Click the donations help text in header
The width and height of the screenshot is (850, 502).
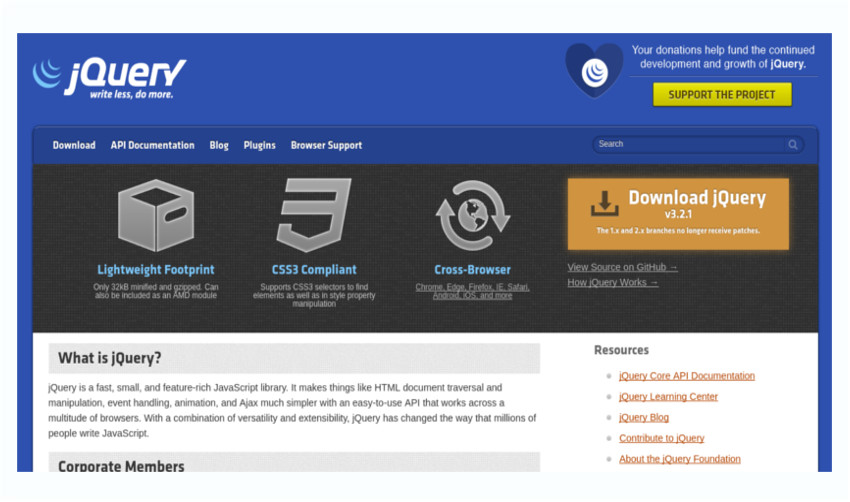[723, 57]
